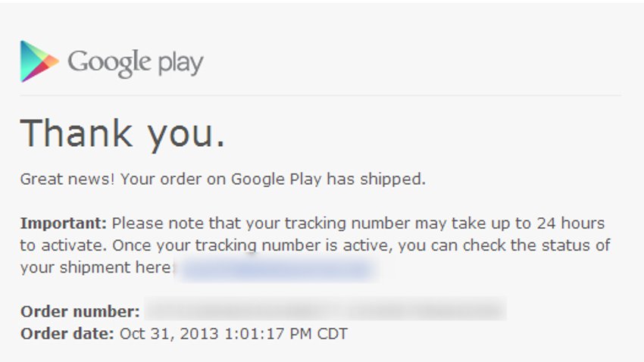The width and height of the screenshot is (644, 362).
Task: Click "your shipment here" text before link
Action: click(95, 268)
